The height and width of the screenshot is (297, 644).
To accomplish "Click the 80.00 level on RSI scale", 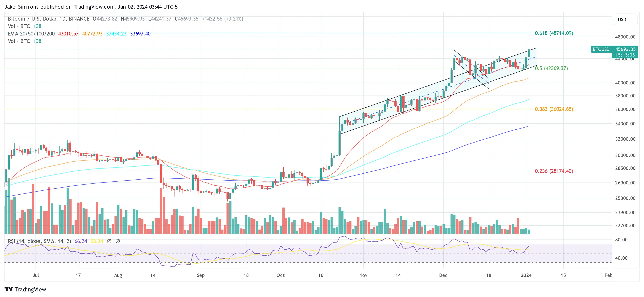I will coord(621,240).
